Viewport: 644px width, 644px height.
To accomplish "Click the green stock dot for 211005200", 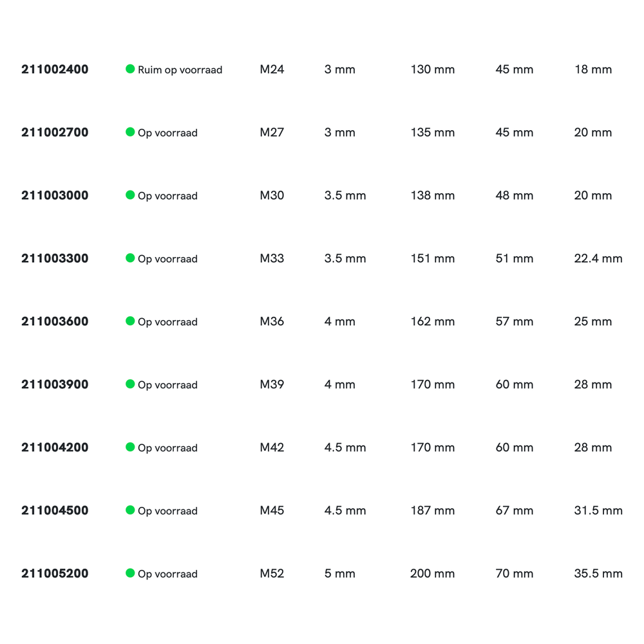I will [130, 573].
